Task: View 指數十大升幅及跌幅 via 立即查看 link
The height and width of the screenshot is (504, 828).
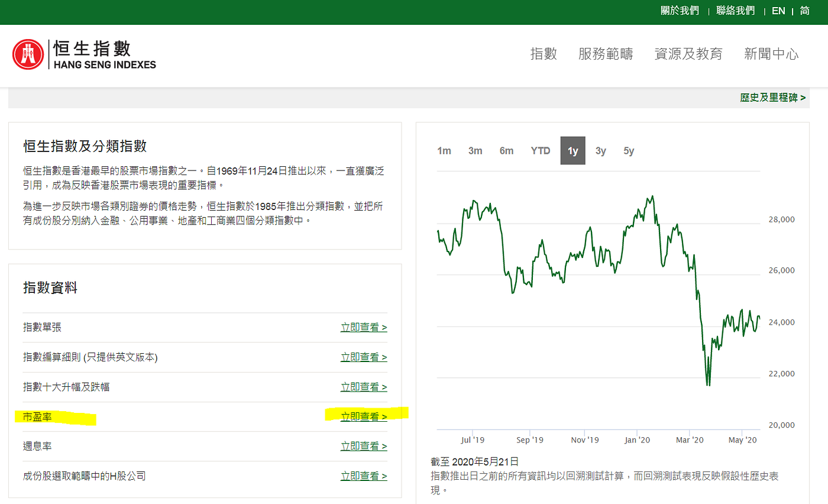Action: (x=364, y=387)
